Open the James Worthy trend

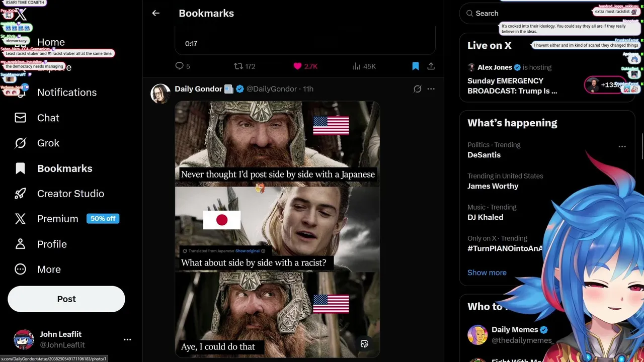[493, 186]
